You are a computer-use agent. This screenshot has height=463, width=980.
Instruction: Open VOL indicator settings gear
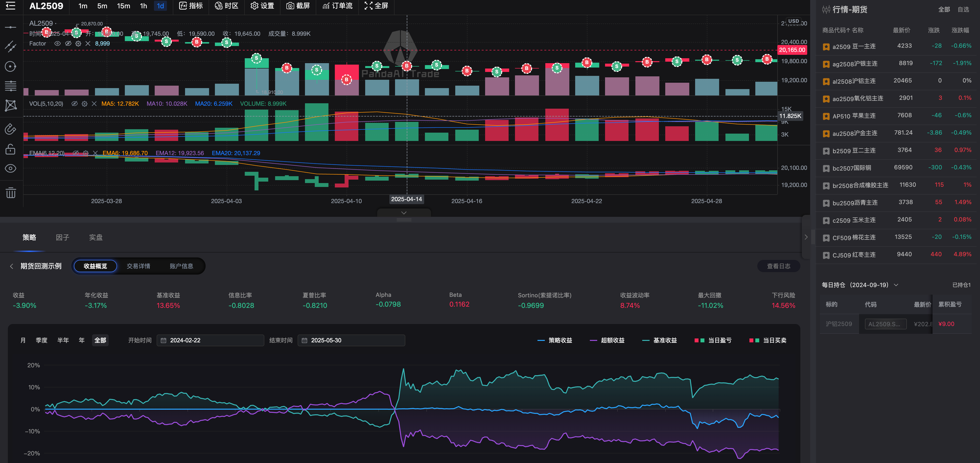point(84,104)
